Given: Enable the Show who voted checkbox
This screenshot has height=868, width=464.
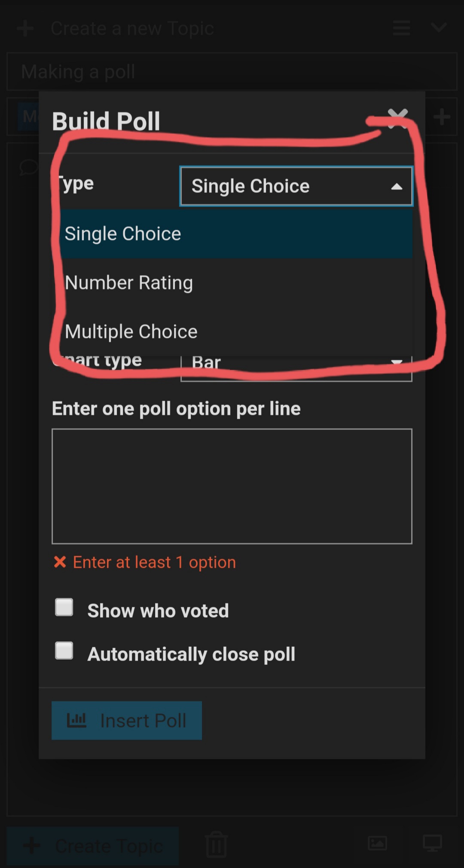Looking at the screenshot, I should click(x=64, y=607).
